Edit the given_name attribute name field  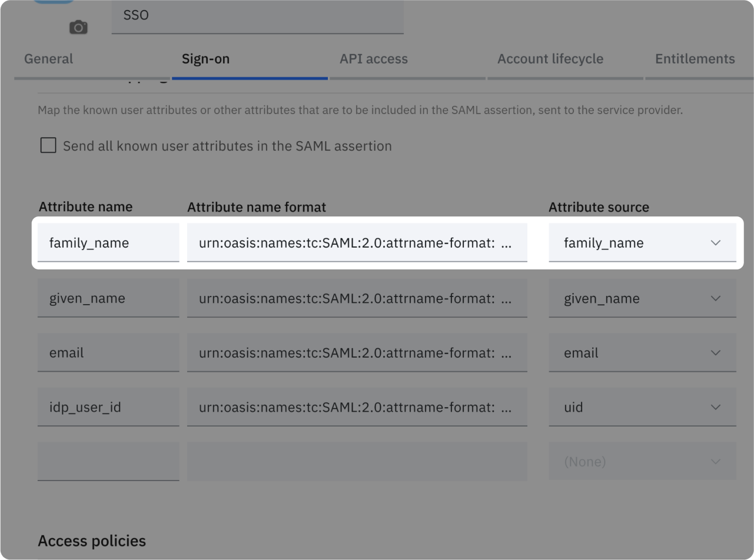108,298
